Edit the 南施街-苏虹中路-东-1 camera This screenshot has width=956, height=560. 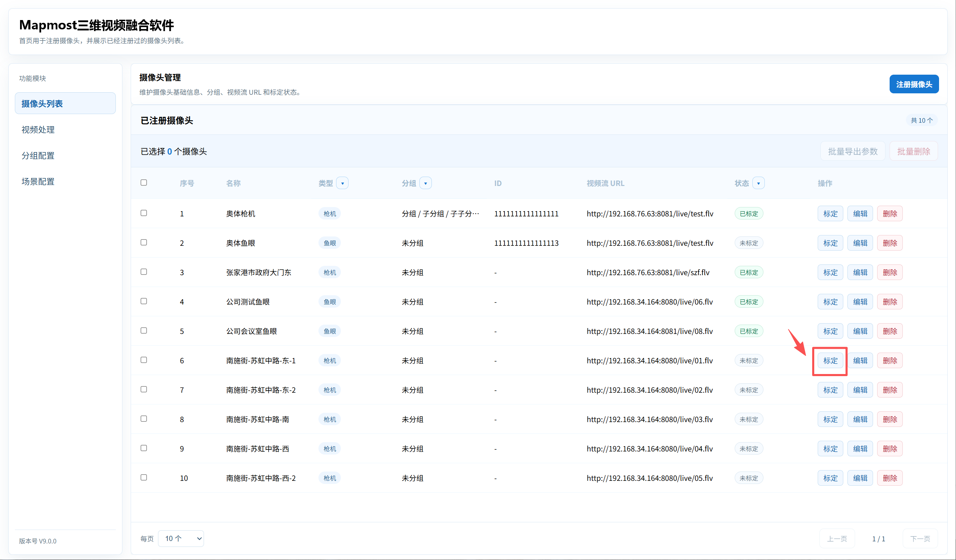(860, 361)
